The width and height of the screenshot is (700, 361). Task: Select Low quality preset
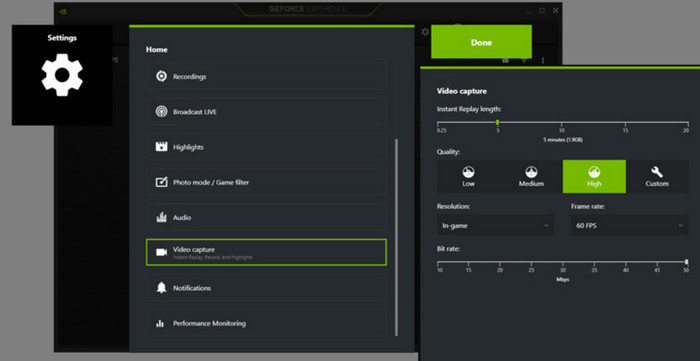pos(468,177)
